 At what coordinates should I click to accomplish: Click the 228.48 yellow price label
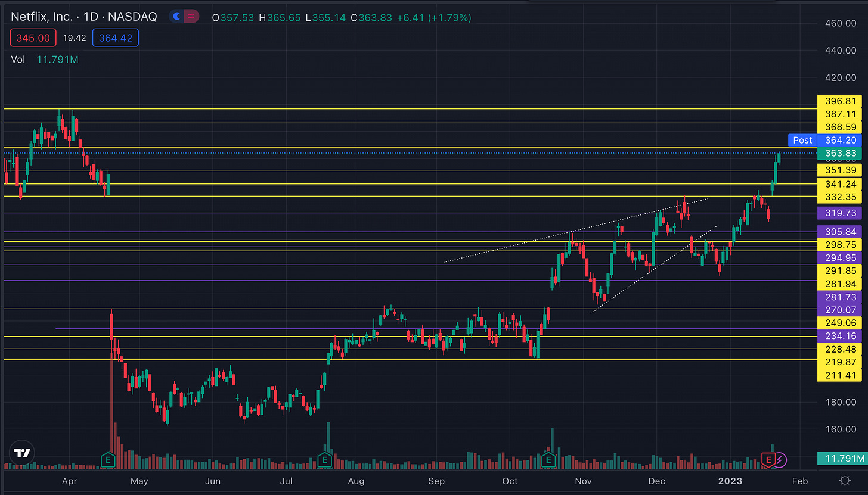pyautogui.click(x=841, y=349)
